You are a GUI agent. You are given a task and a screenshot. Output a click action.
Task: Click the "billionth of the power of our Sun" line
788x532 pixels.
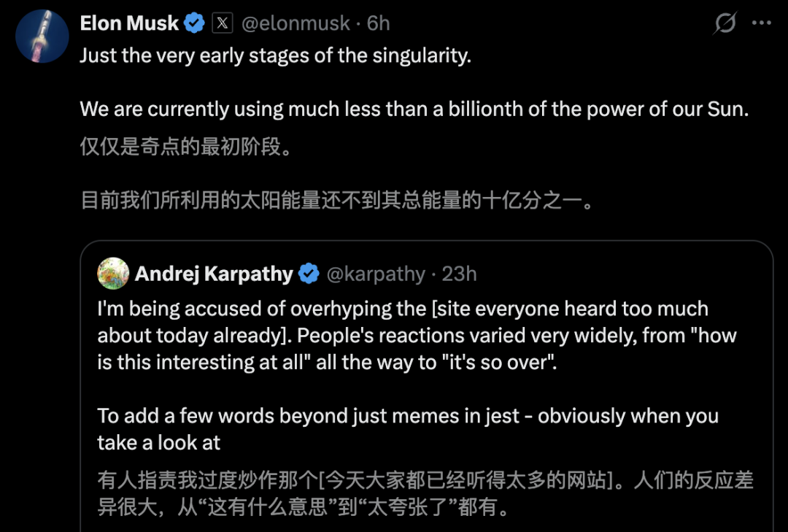pos(414,109)
